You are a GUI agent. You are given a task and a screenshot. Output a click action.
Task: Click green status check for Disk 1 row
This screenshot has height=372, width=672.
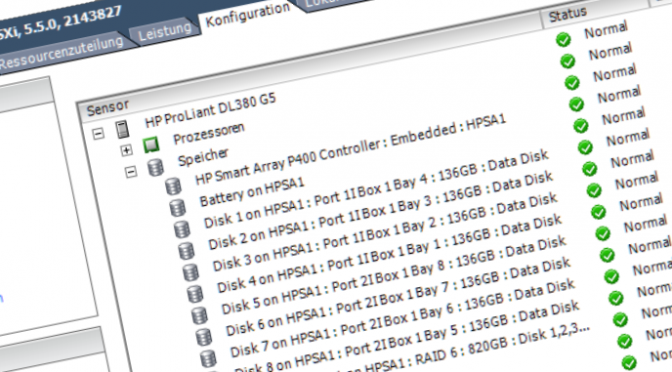click(585, 147)
